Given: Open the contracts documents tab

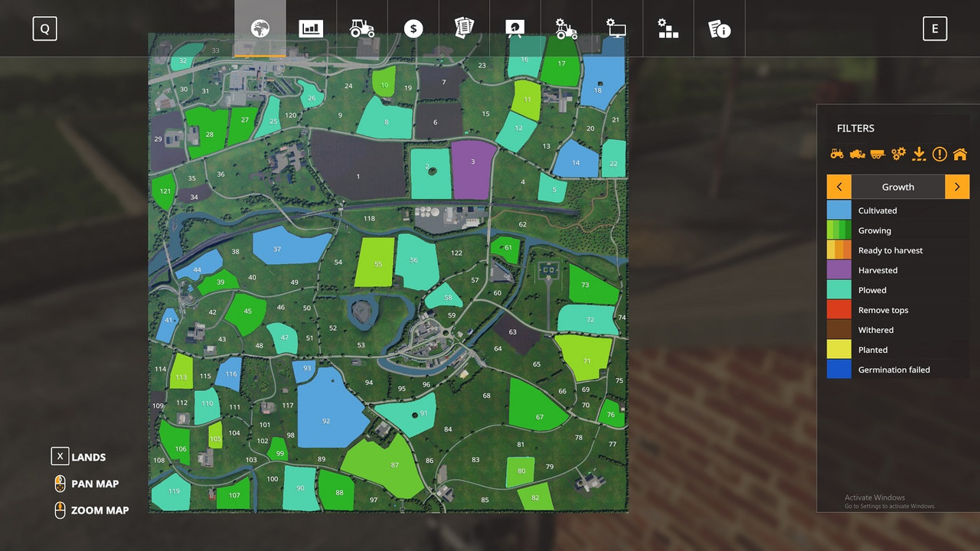Looking at the screenshot, I should pos(464,29).
